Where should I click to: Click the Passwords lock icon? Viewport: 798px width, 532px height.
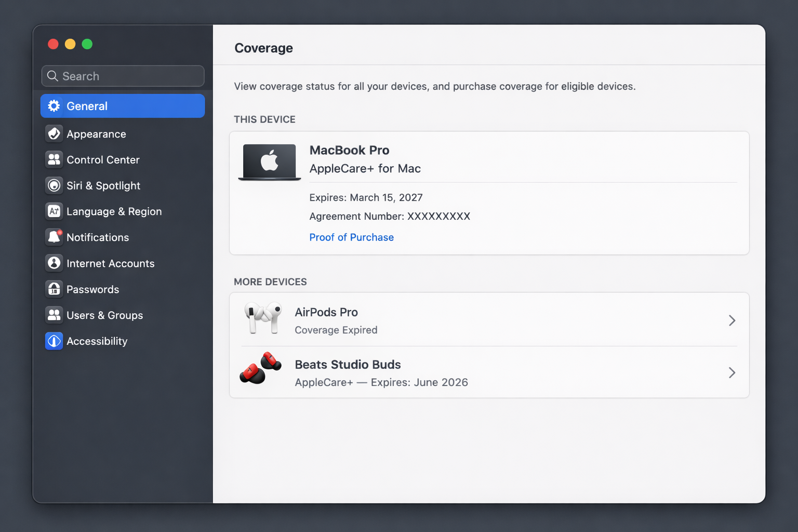pos(54,289)
